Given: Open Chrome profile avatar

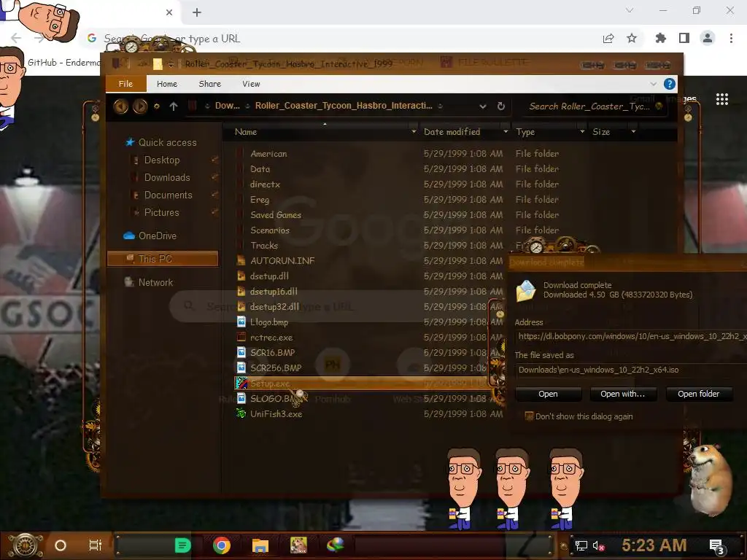Looking at the screenshot, I should [x=708, y=38].
